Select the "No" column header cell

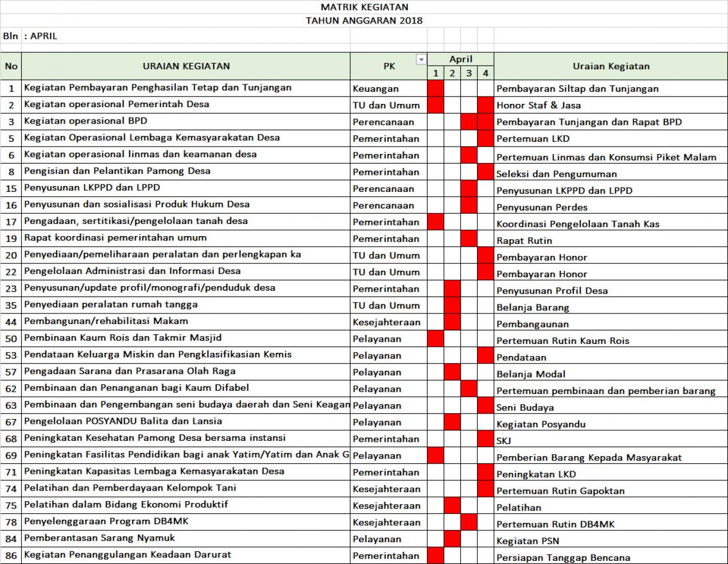click(11, 66)
